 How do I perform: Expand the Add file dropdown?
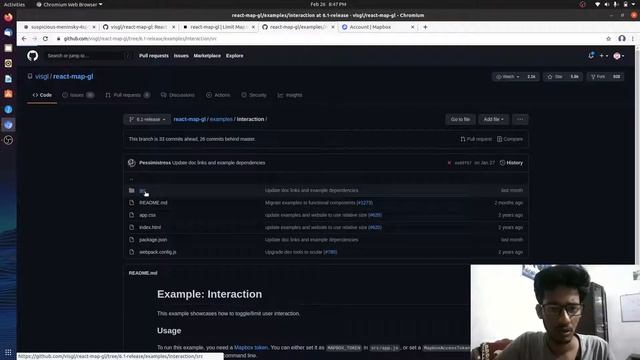(493, 119)
